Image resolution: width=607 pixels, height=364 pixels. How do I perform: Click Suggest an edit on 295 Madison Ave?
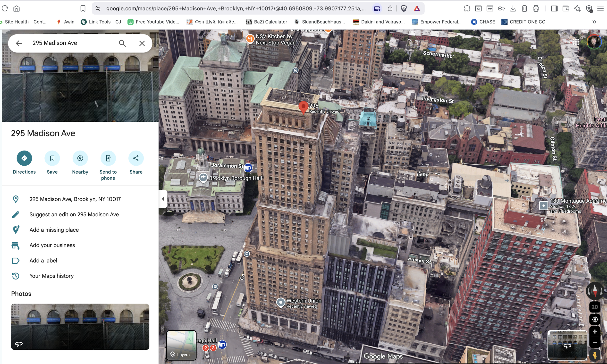(74, 214)
